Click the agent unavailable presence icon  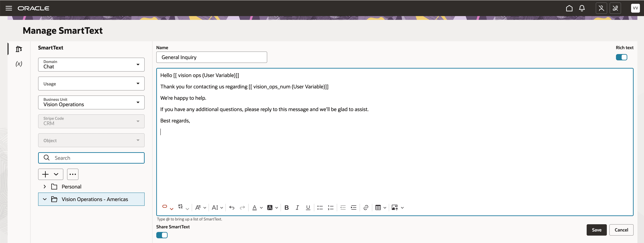tap(601, 8)
